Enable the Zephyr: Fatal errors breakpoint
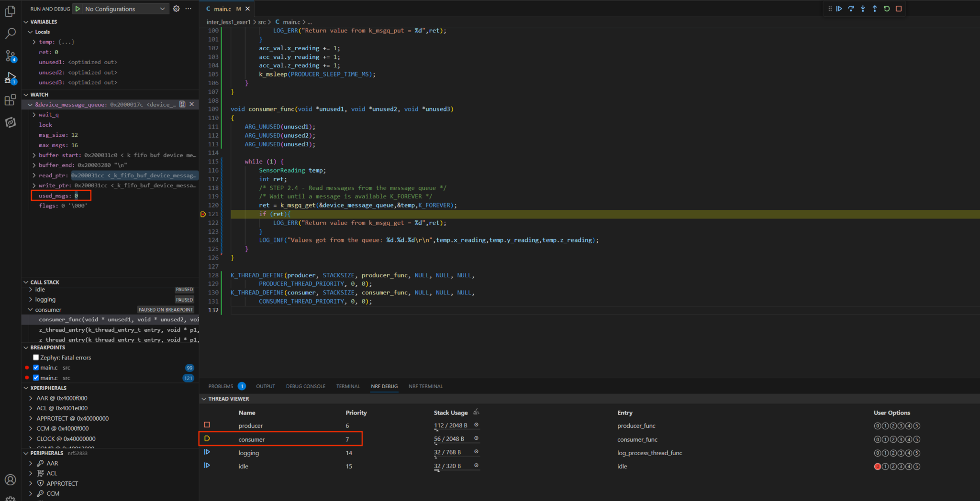 pyautogui.click(x=35, y=357)
